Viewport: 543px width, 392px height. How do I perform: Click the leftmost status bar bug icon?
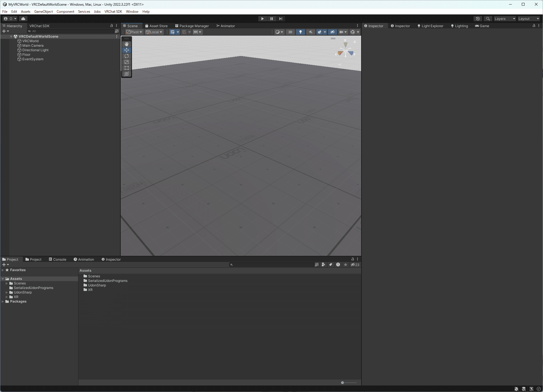(x=516, y=389)
